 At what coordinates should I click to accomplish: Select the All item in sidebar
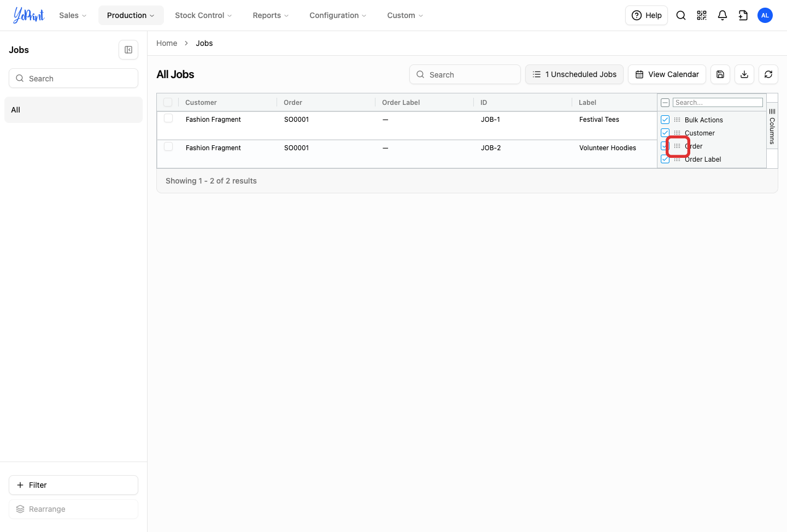[73, 110]
